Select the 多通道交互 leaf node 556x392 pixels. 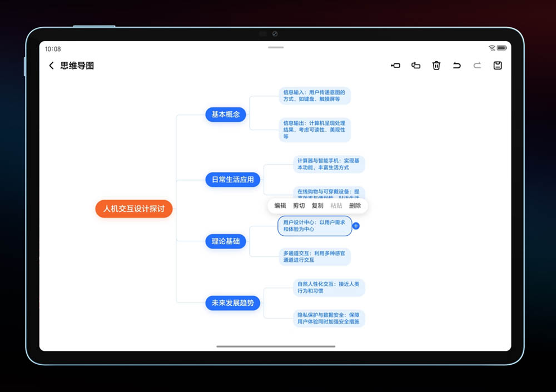[314, 256]
